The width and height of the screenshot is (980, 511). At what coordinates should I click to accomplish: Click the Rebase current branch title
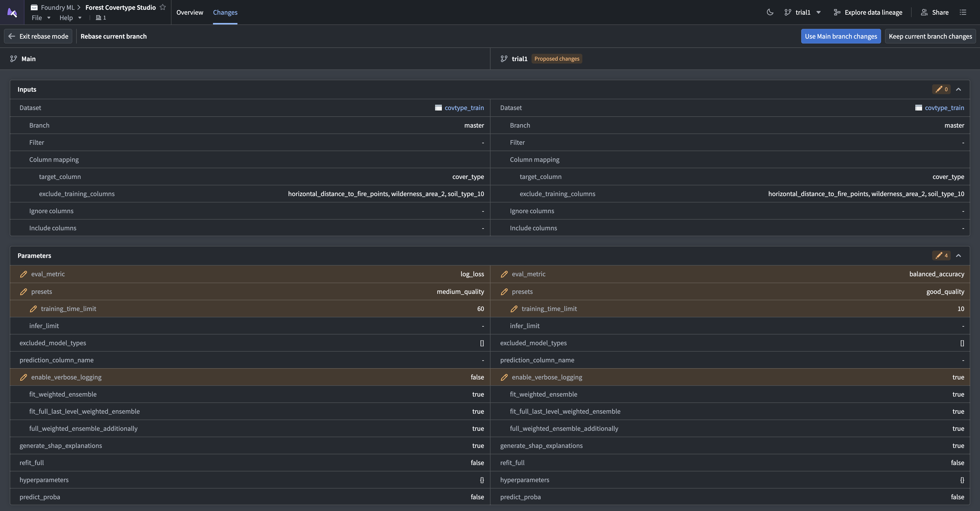113,36
